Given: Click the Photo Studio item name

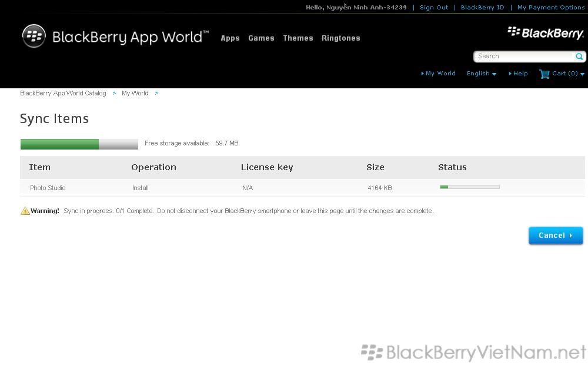Looking at the screenshot, I should coord(48,188).
